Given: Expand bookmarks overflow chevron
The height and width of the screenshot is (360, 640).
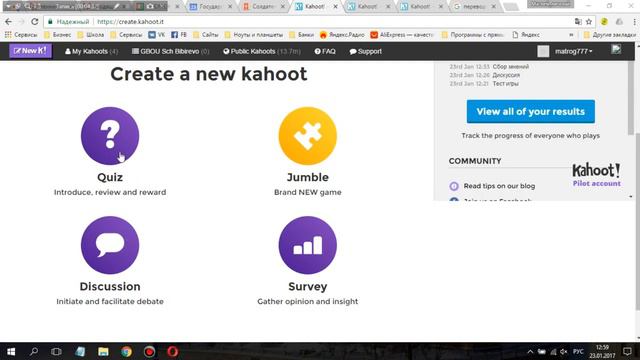Looking at the screenshot, I should [571, 35].
